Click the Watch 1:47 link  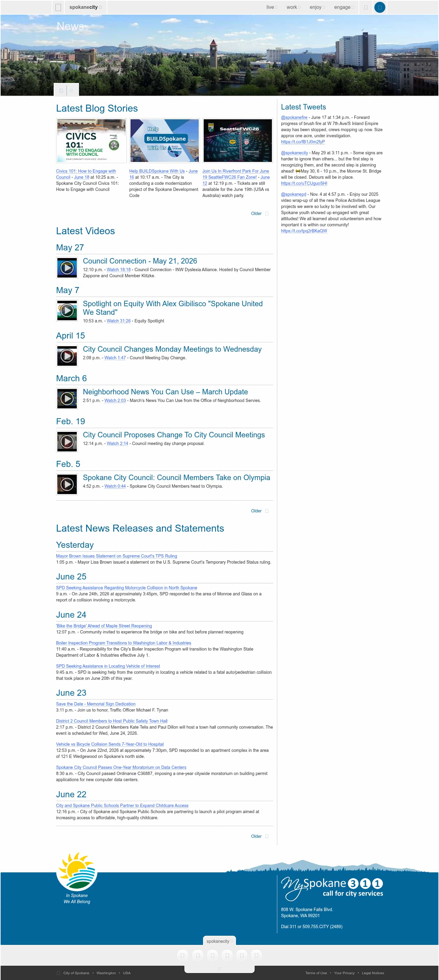115,357
